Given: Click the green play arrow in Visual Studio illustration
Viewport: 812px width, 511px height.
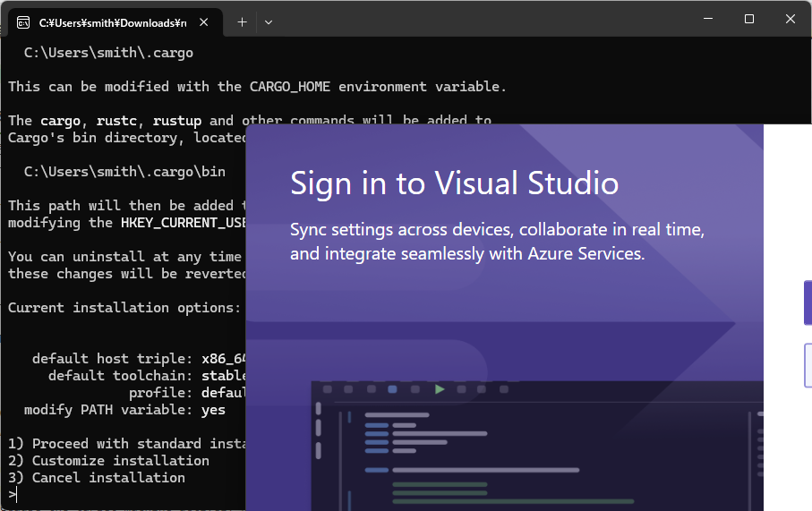Looking at the screenshot, I should click(x=440, y=389).
